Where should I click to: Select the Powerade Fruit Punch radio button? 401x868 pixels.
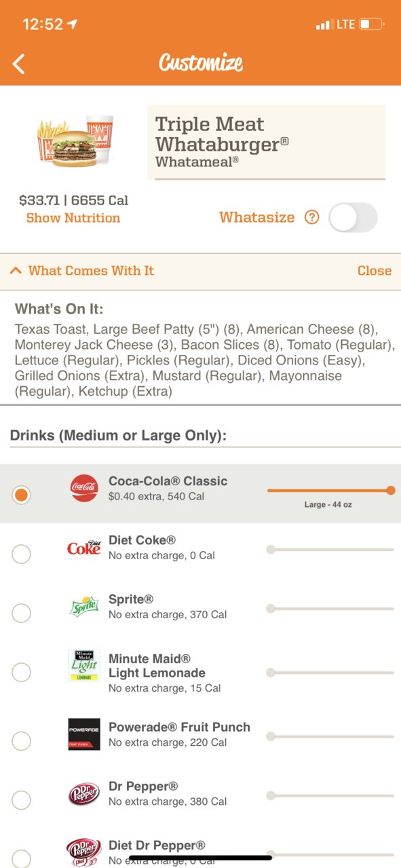(21, 741)
